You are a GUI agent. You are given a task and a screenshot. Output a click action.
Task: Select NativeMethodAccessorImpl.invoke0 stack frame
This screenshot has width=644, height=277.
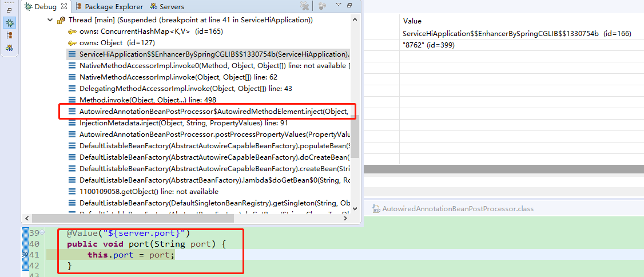(215, 66)
